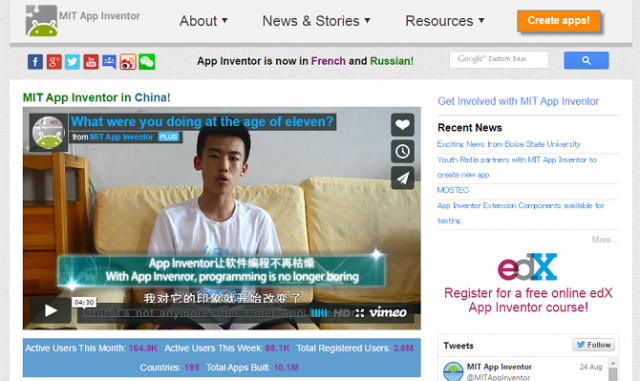The height and width of the screenshot is (381, 640).
Task: Click Active Users This Week value 88.1K
Action: 277,348
